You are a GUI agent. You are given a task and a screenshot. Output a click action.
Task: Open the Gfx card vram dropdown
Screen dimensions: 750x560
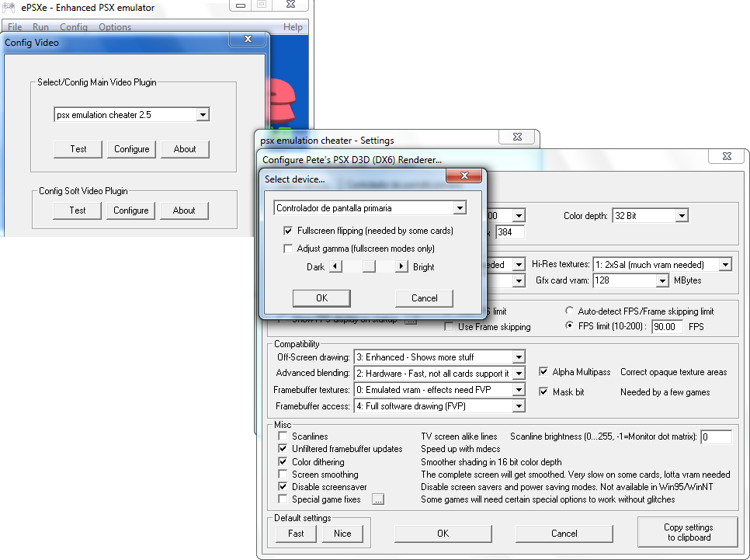[x=662, y=280]
